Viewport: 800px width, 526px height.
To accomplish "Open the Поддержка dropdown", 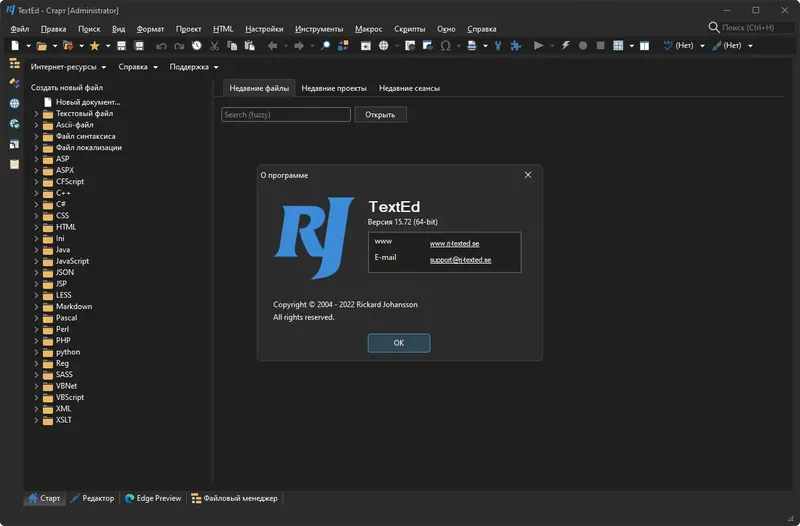I will tap(194, 67).
